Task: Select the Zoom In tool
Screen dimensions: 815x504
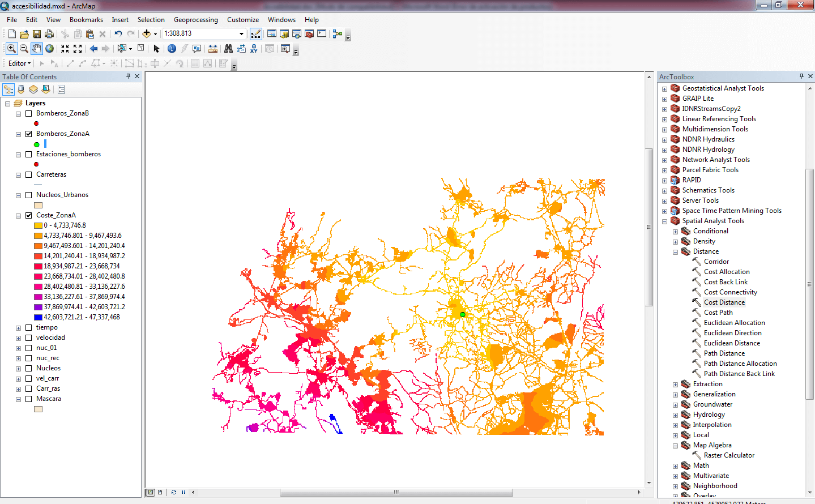Action: click(x=11, y=49)
